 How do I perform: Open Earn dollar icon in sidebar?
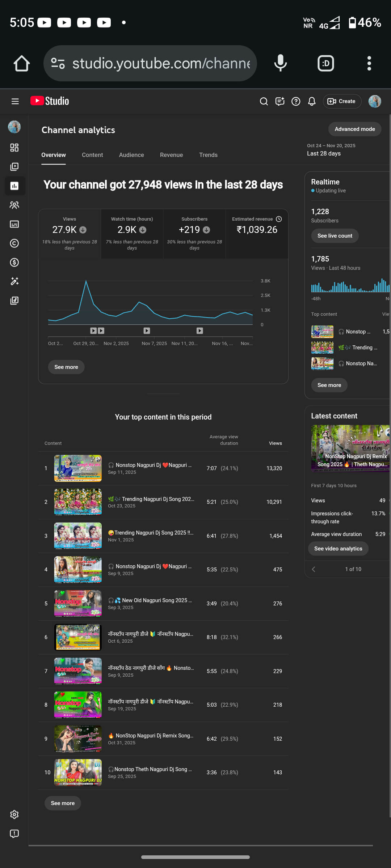[x=14, y=262]
